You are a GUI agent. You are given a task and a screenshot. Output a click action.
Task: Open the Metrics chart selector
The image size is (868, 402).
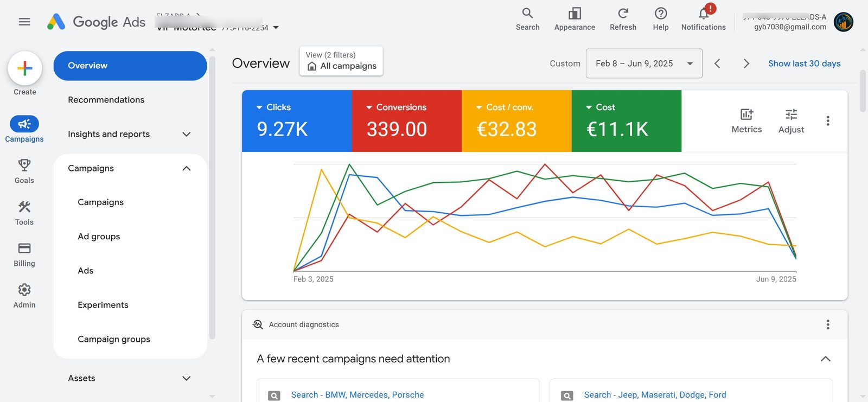point(746,120)
